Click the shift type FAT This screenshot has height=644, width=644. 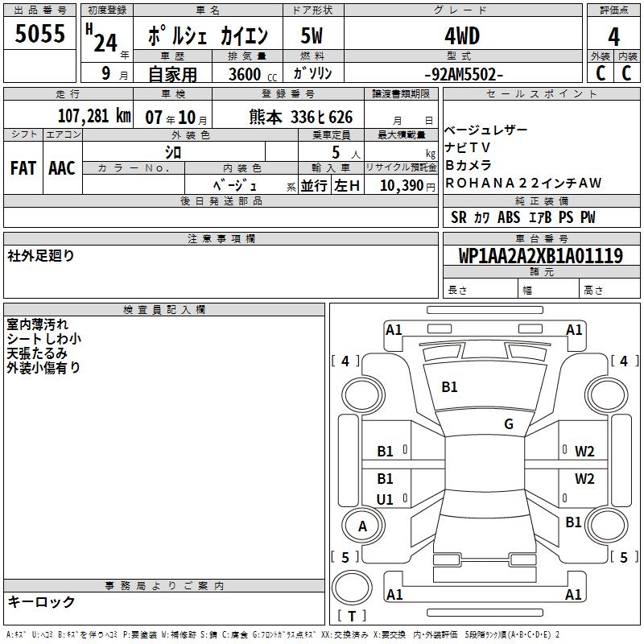pos(23,168)
